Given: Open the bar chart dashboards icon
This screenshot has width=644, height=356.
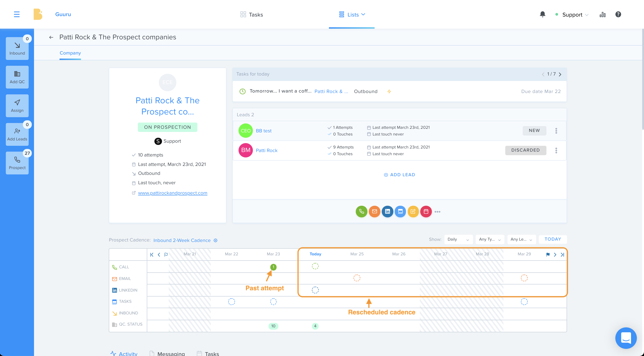Looking at the screenshot, I should pyautogui.click(x=603, y=15).
